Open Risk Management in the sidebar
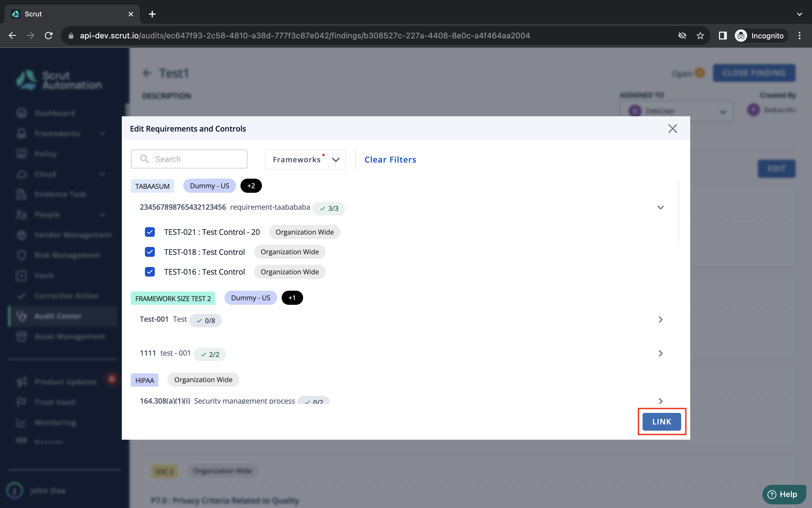This screenshot has height=508, width=812. 67,255
